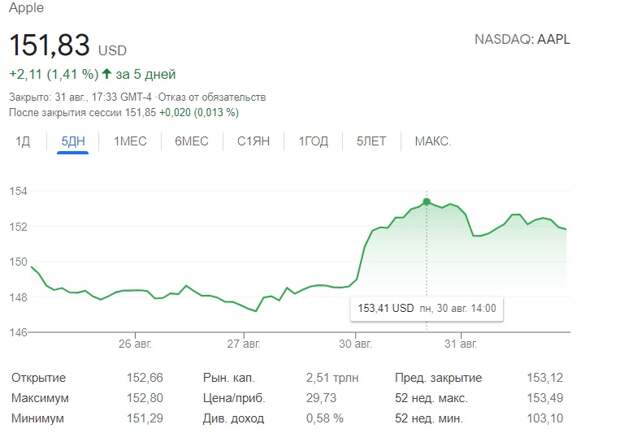This screenshot has width=620, height=433.
Task: Click the 153,41 USD chart tooltip
Action: (x=427, y=308)
